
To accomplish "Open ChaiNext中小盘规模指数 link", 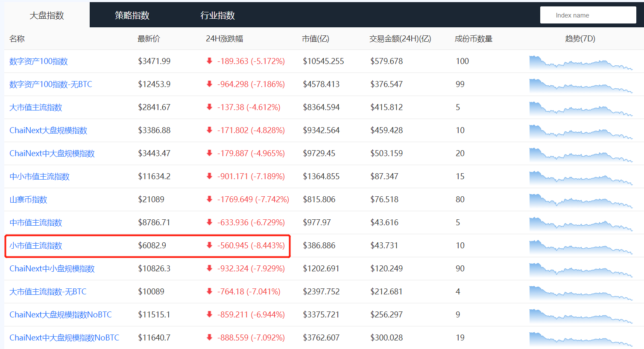I will [x=52, y=269].
